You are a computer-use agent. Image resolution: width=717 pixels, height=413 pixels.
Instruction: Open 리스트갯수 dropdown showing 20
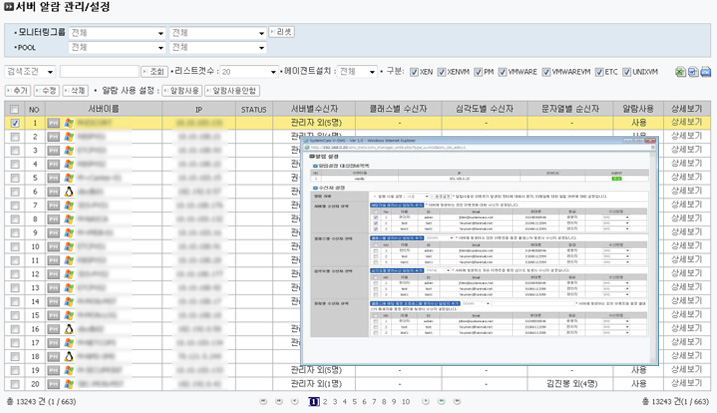248,72
